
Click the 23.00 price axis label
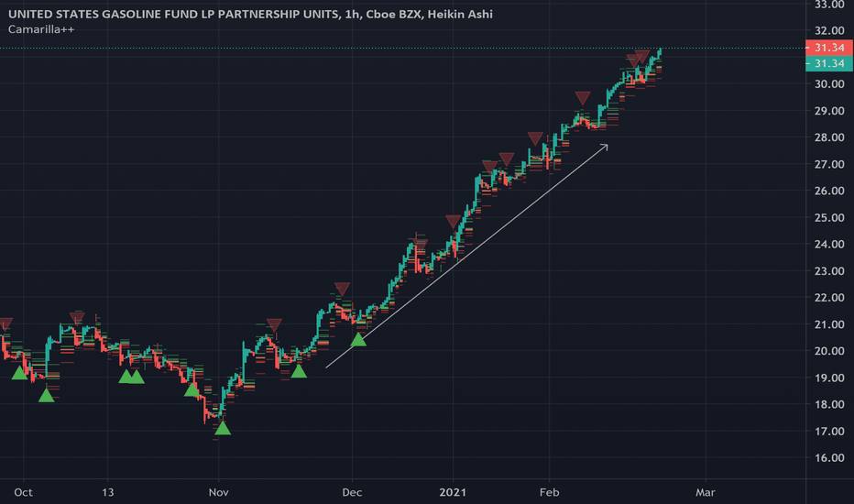[x=829, y=271]
